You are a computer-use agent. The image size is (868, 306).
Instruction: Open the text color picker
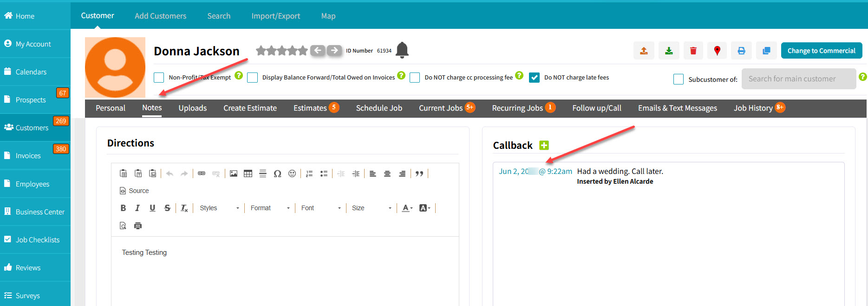pyautogui.click(x=407, y=208)
